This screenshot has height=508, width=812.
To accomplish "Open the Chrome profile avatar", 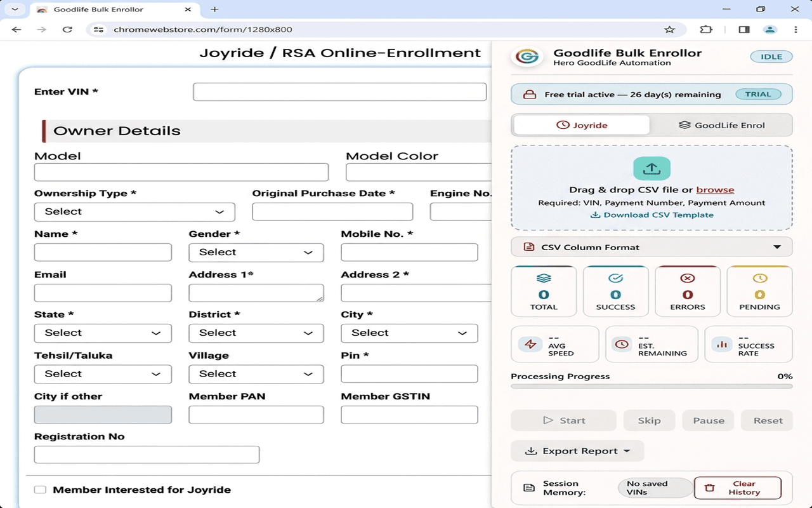I will (x=770, y=29).
